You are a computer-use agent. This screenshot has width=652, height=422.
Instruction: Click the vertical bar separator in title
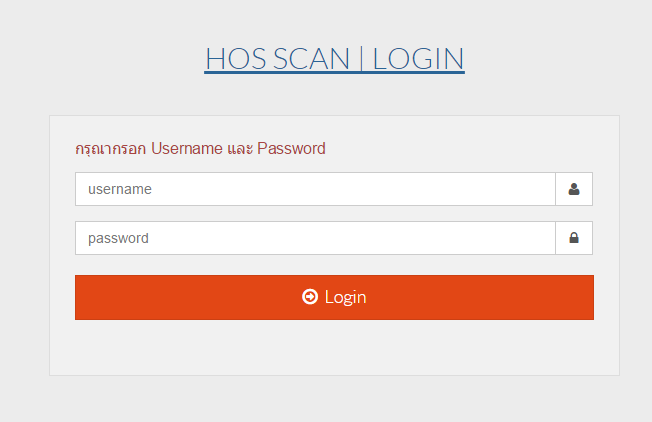pyautogui.click(x=362, y=59)
